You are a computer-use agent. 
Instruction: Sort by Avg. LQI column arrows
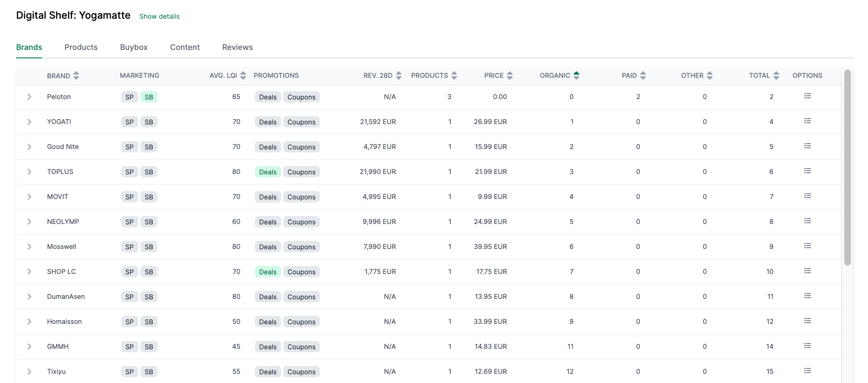click(243, 75)
